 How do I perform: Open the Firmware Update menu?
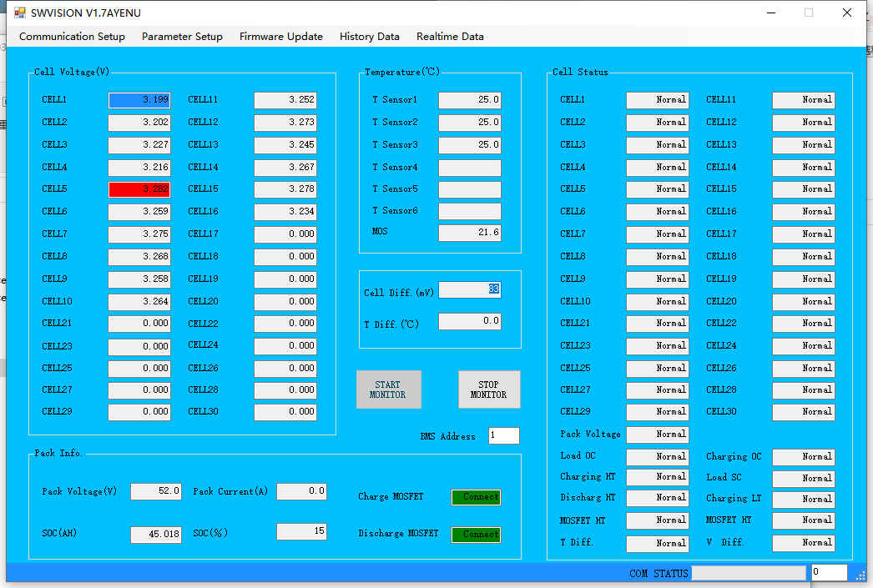tap(281, 37)
